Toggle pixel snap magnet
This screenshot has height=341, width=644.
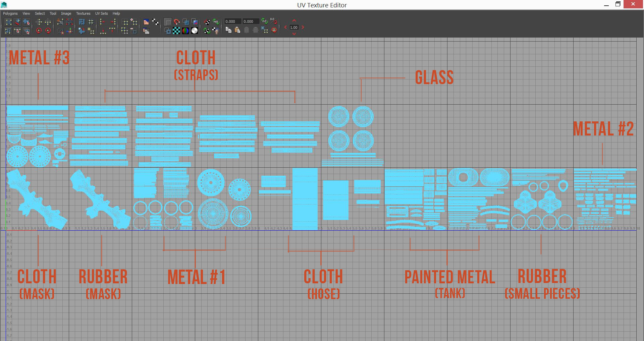coord(177,22)
